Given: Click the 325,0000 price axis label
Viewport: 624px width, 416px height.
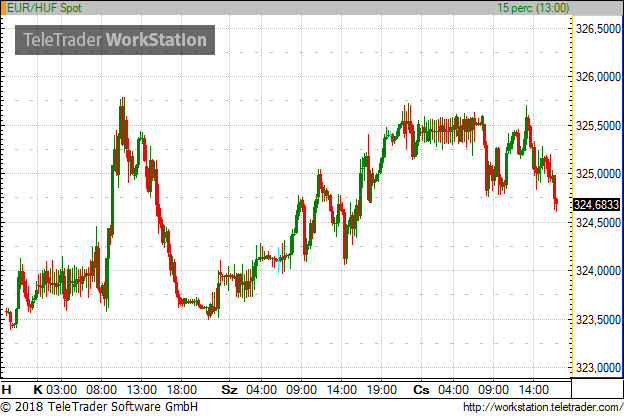Looking at the screenshot, I should click(x=598, y=174).
